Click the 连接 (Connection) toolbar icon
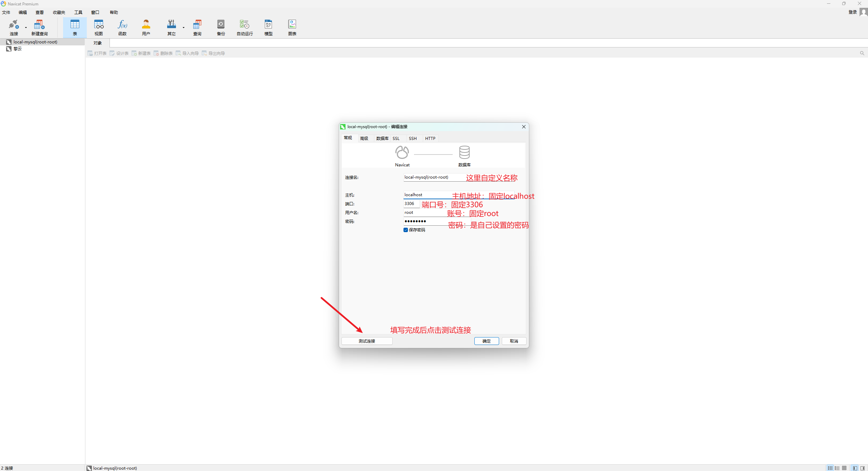Viewport: 868px width, 471px height. point(14,27)
